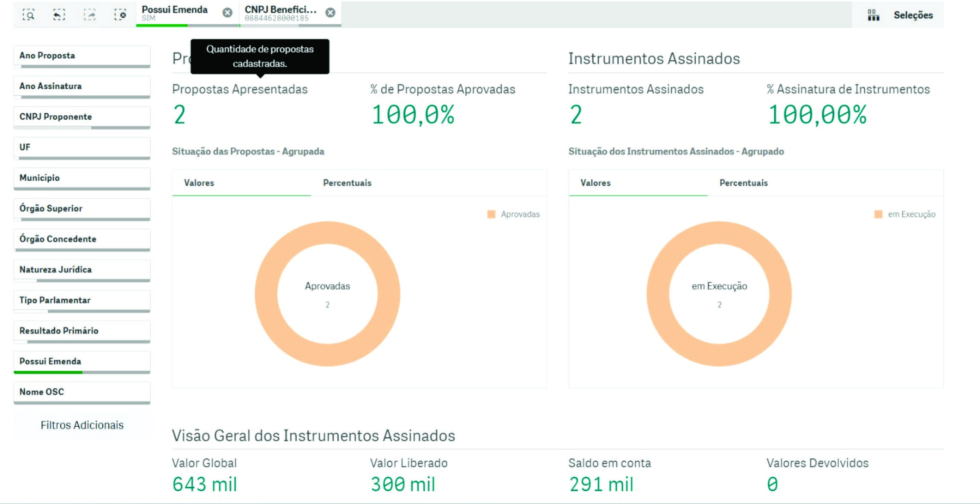The image size is (980, 504).
Task: Expand the Órgão Superior filter
Action: click(x=82, y=209)
